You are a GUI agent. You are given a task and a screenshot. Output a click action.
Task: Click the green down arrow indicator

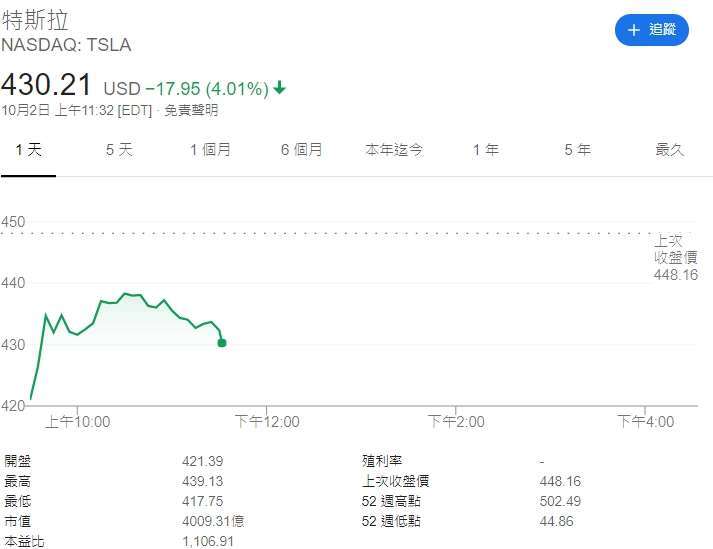[280, 87]
